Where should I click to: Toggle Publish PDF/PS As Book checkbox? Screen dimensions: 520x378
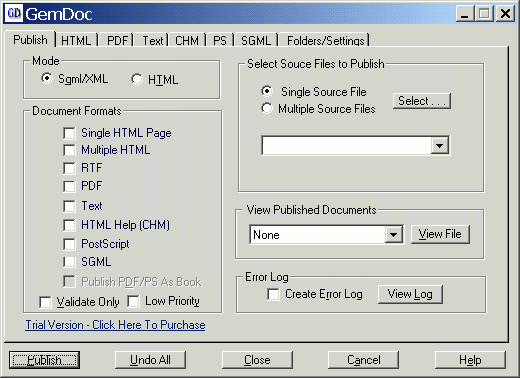point(69,282)
